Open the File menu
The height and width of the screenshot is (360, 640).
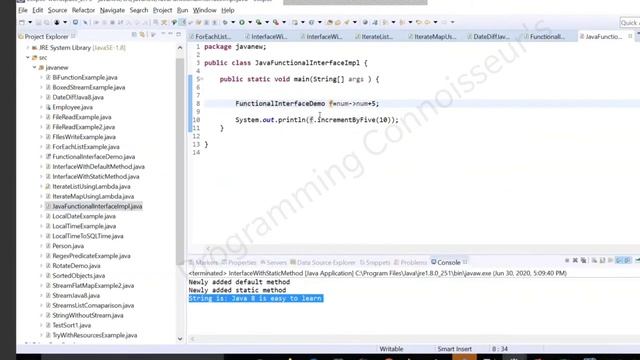tap(23, 10)
